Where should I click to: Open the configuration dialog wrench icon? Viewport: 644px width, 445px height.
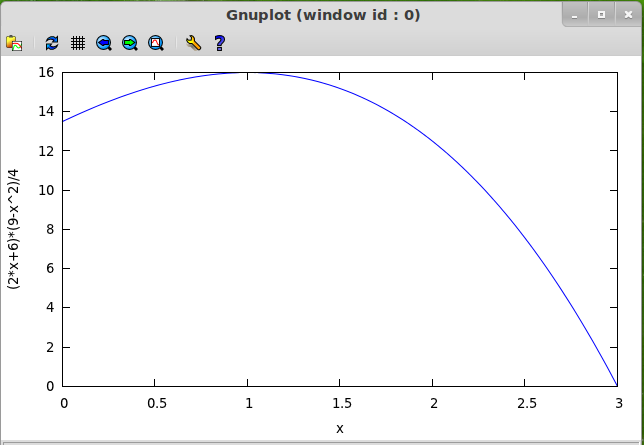(194, 43)
